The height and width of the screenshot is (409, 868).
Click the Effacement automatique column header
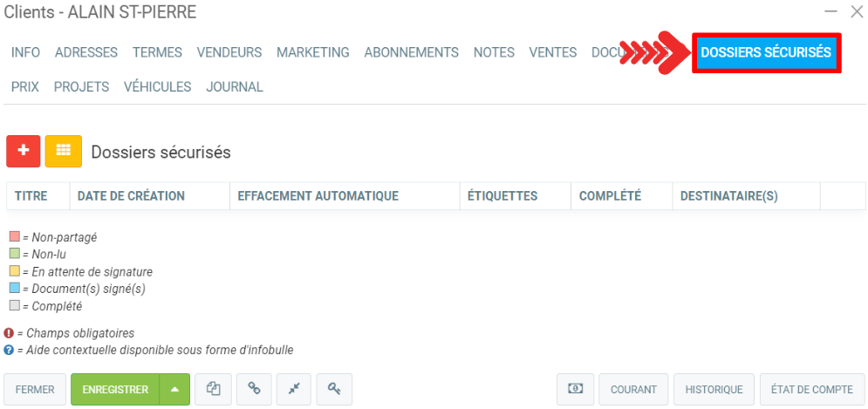(318, 196)
